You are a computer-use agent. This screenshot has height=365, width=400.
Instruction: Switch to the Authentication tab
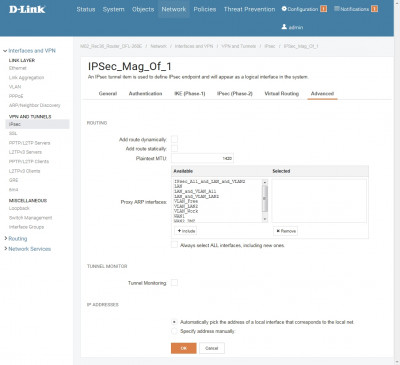pos(145,93)
